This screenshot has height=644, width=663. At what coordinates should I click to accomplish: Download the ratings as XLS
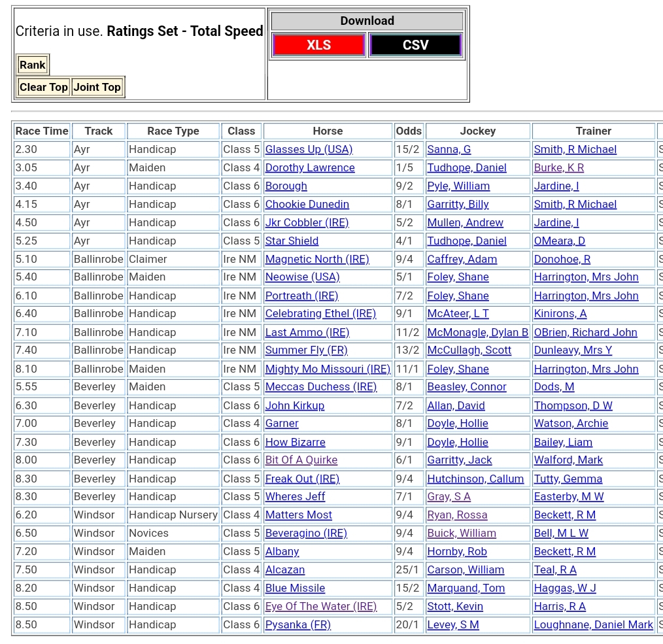click(318, 45)
